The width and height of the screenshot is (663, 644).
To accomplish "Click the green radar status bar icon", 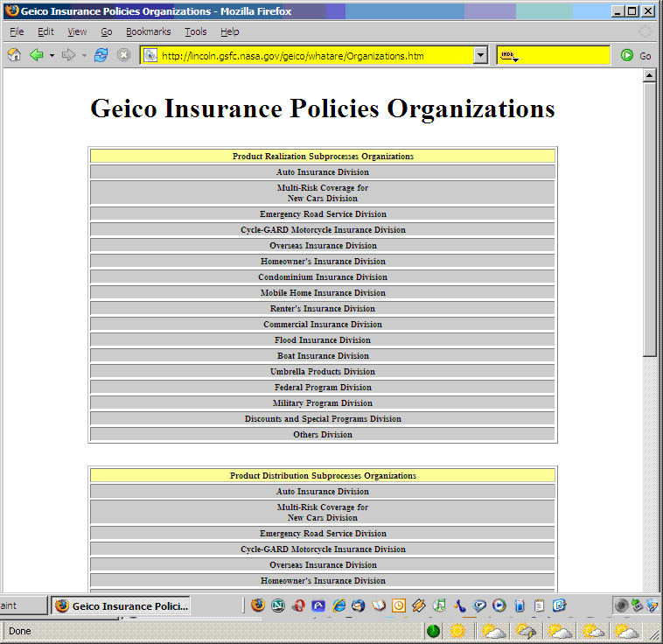I will pos(434,631).
